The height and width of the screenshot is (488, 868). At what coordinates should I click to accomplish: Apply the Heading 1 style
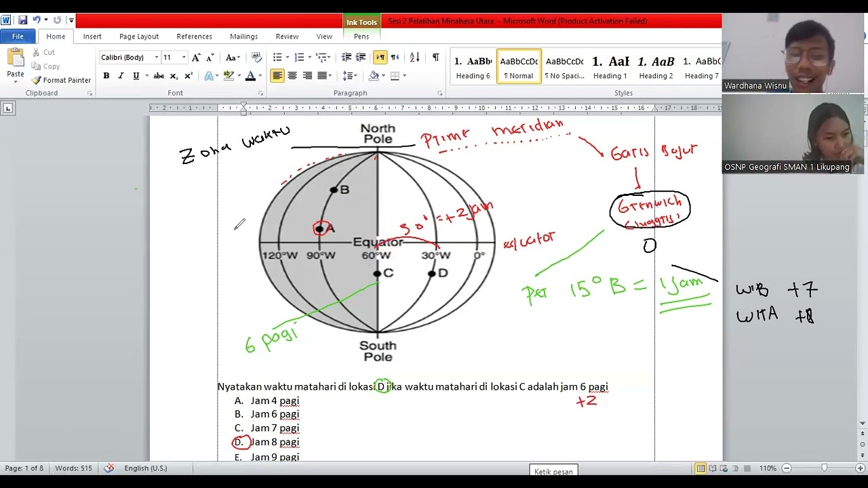click(x=610, y=67)
